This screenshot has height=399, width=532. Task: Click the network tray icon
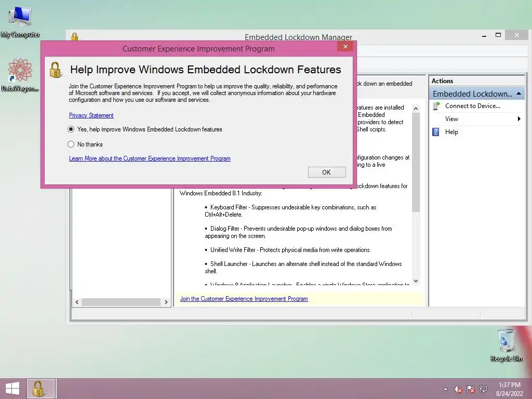pos(483,389)
